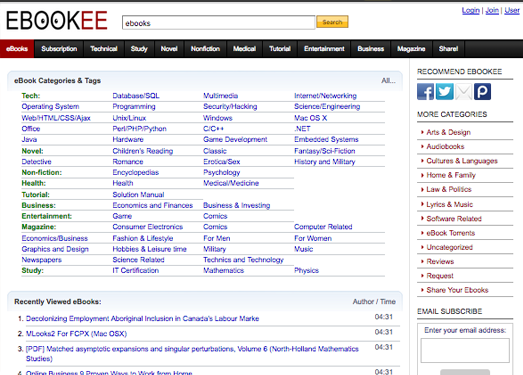Open the Embedded Systems category

[326, 139]
